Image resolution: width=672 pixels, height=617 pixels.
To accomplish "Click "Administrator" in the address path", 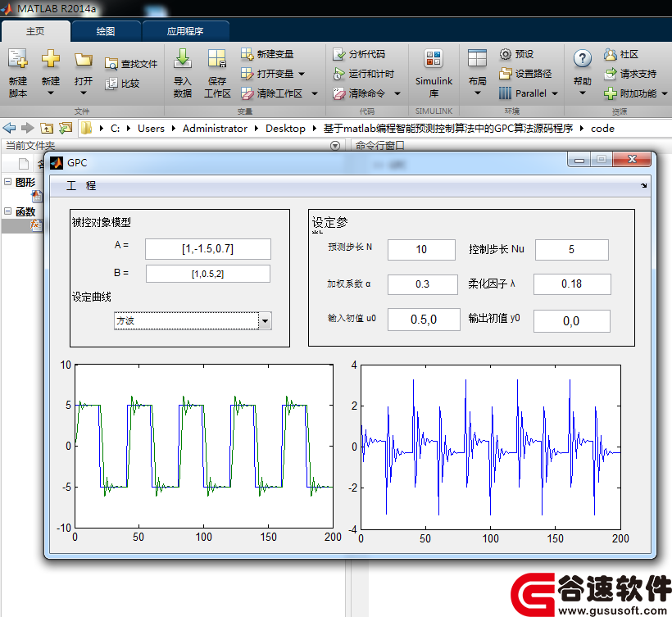I will 215,128.
